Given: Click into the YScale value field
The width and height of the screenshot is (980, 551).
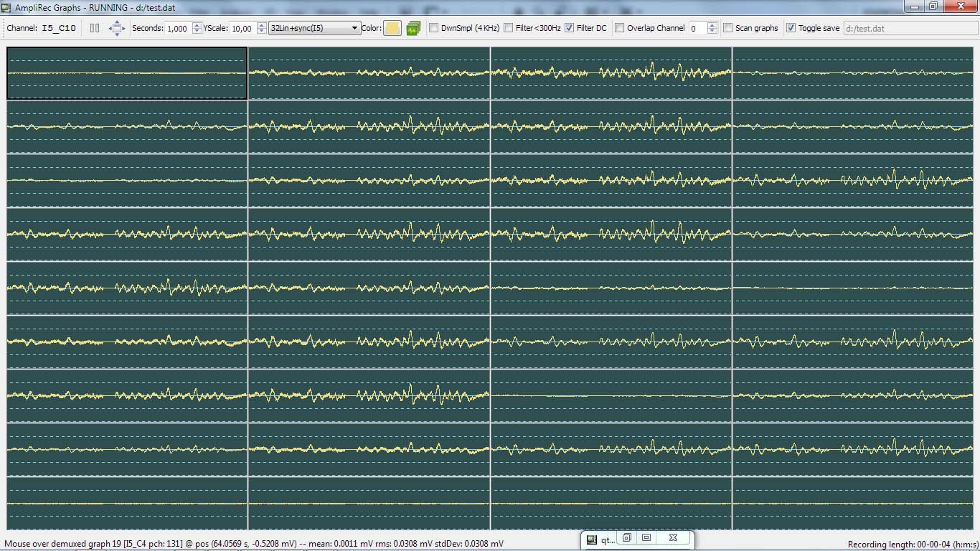Looking at the screenshot, I should tap(243, 28).
